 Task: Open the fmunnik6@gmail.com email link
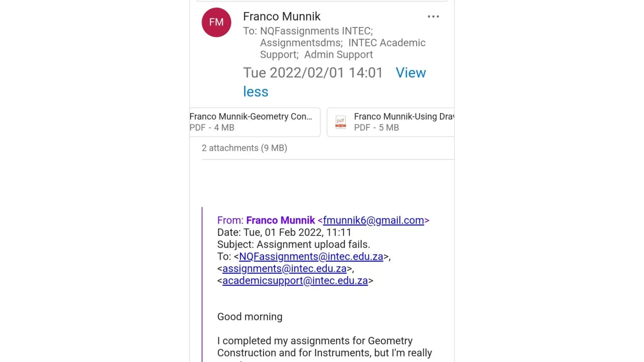tap(373, 220)
